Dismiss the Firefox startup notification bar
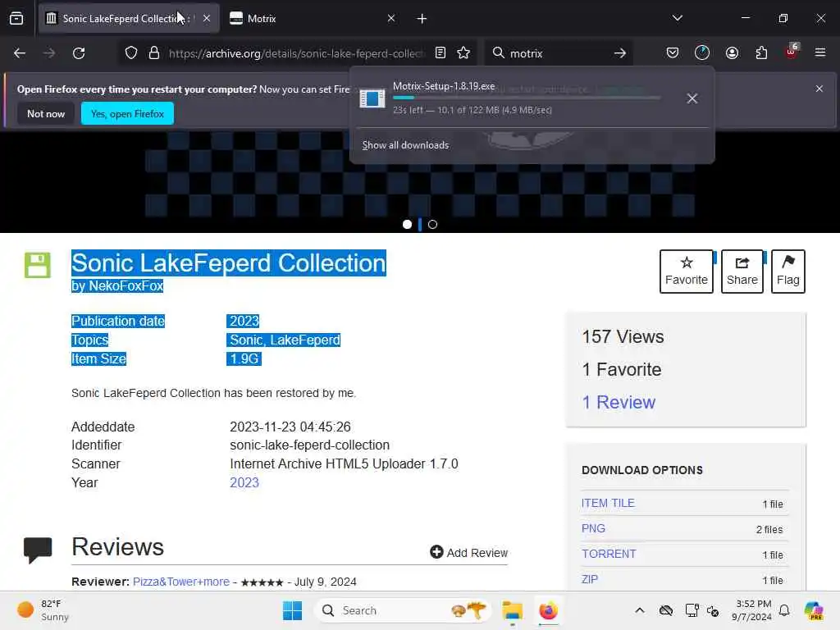The image size is (840, 630). (x=819, y=89)
